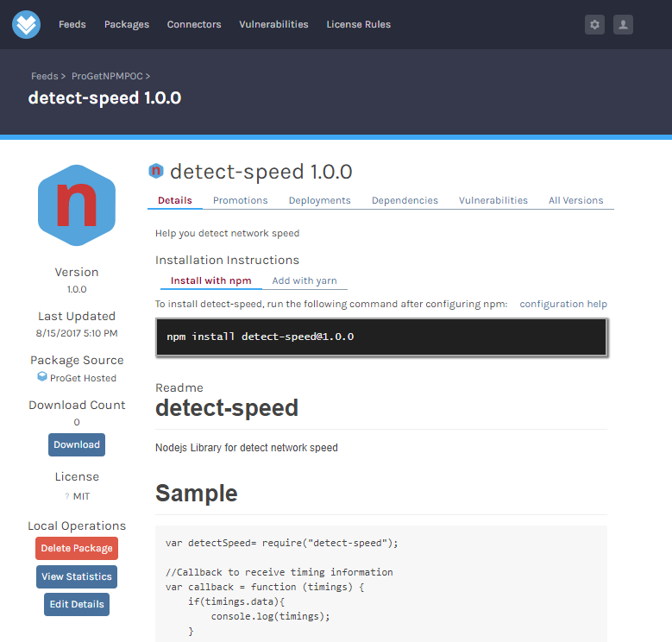Go to Packages in top navigation
Viewport: 672px width, 642px height.
click(x=127, y=24)
